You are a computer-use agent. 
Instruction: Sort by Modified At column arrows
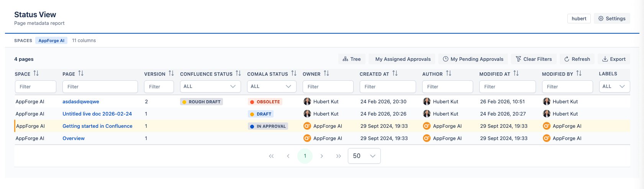click(x=516, y=73)
